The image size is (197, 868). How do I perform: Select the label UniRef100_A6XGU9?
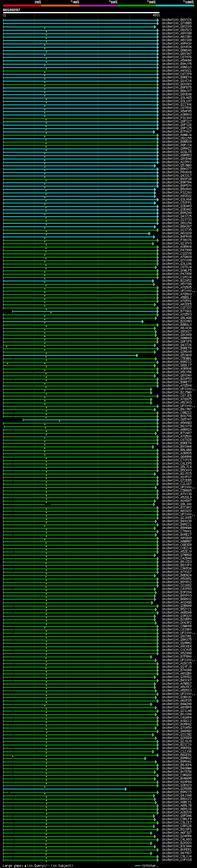pos(177,233)
